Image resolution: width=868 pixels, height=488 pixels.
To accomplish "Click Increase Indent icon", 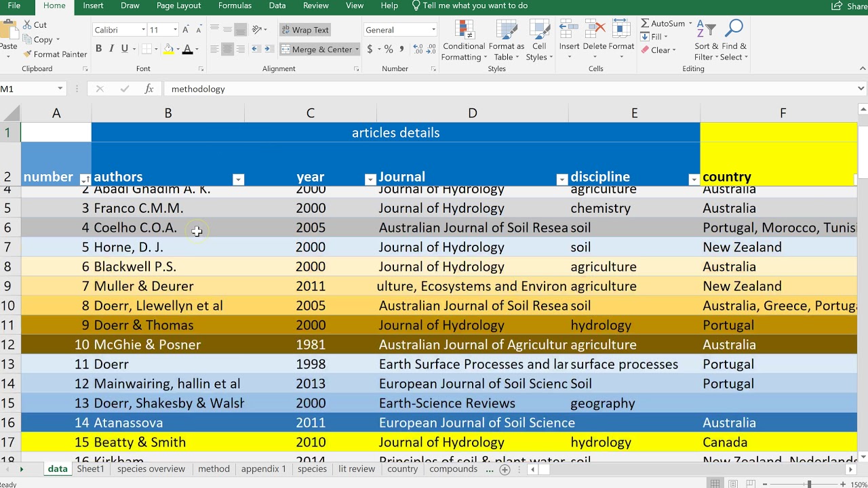I will tap(269, 49).
